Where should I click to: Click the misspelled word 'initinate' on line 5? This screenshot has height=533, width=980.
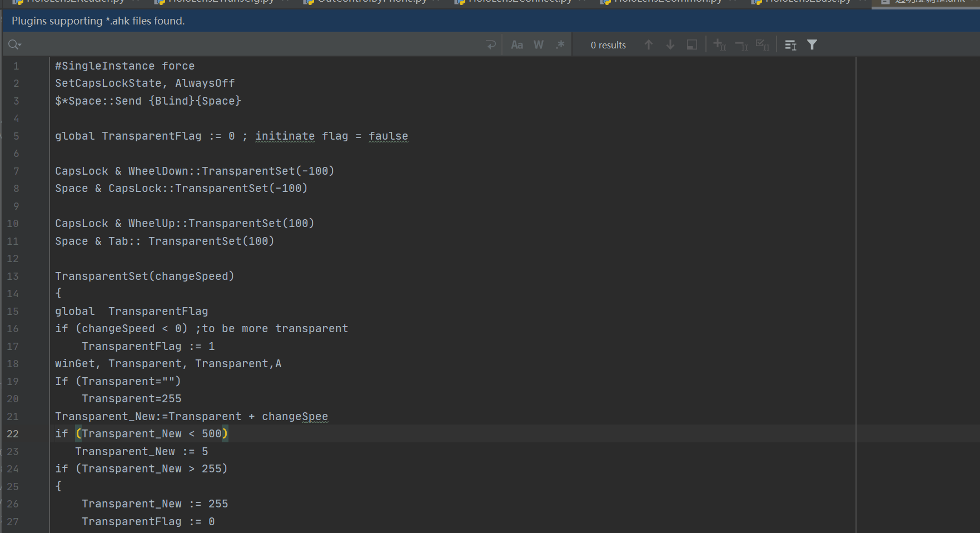click(x=285, y=136)
